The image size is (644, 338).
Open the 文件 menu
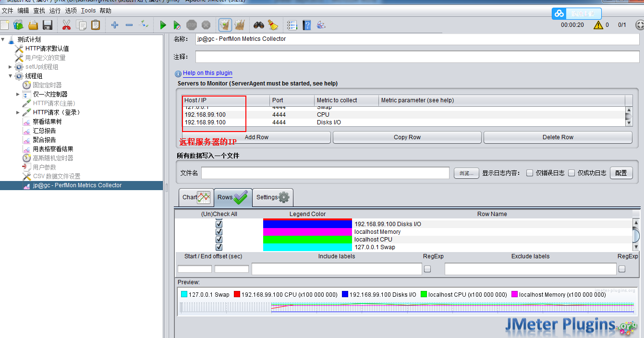(x=7, y=11)
